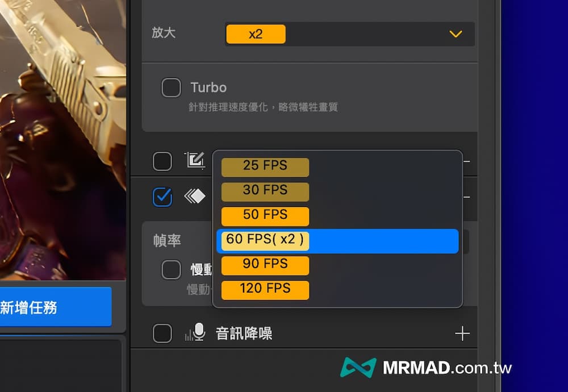The image size is (568, 392).
Task: Click the yellow chevron of 放大 dropdown
Action: (456, 34)
